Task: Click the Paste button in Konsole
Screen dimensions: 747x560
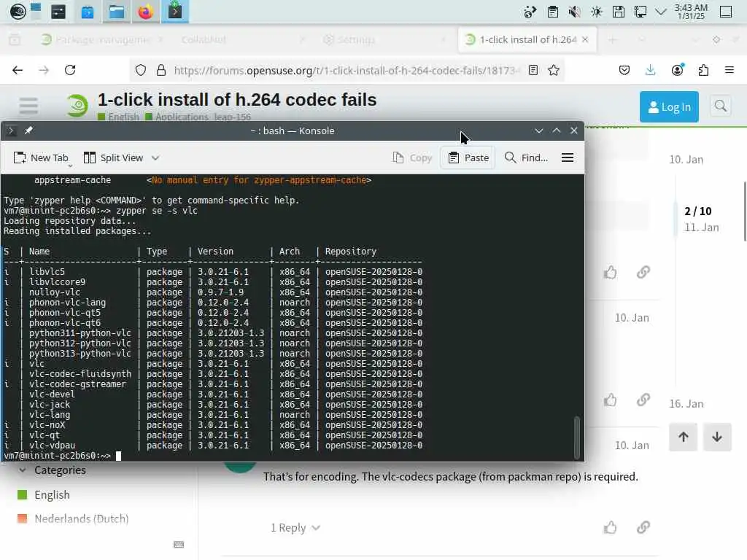Action: pyautogui.click(x=469, y=158)
